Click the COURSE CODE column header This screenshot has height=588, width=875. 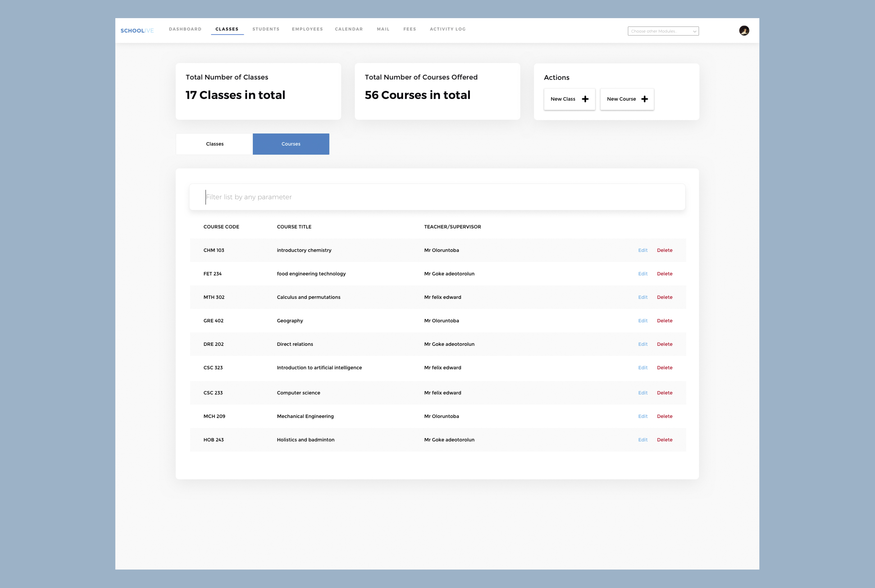(221, 227)
